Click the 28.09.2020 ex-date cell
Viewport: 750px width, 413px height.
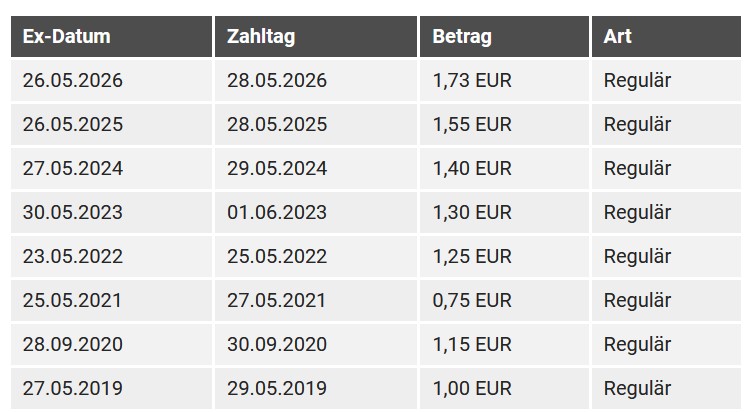[x=111, y=345]
